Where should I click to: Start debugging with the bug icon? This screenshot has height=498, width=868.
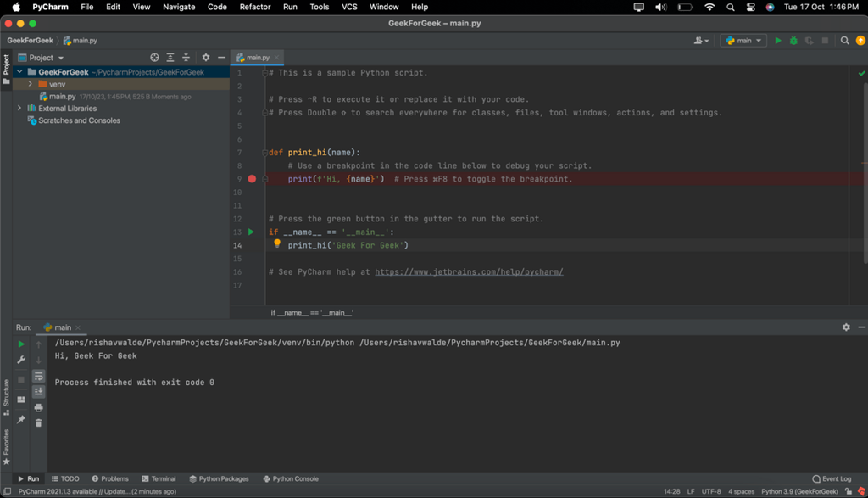pyautogui.click(x=793, y=41)
